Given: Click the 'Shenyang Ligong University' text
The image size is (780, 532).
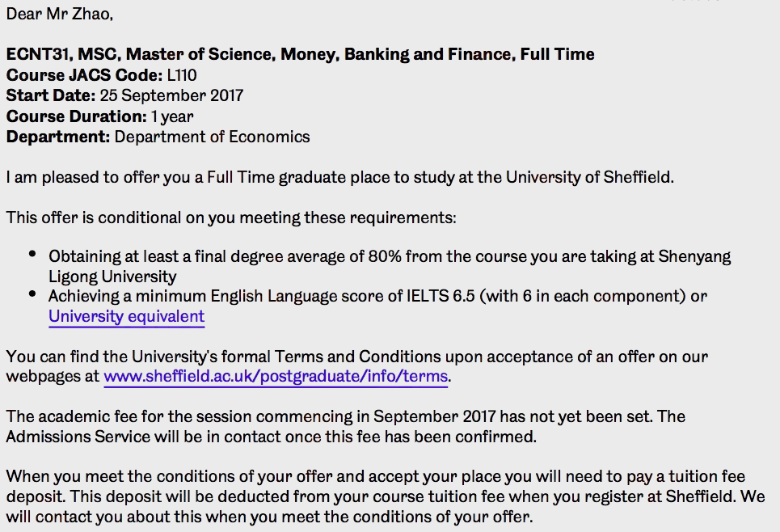Looking at the screenshot, I should pos(390,267).
